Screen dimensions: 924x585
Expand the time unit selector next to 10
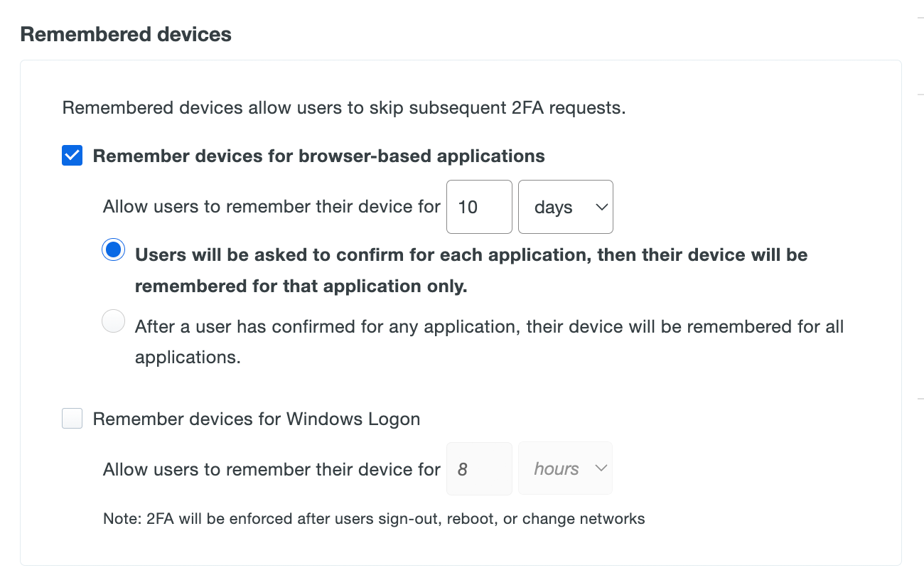565,207
